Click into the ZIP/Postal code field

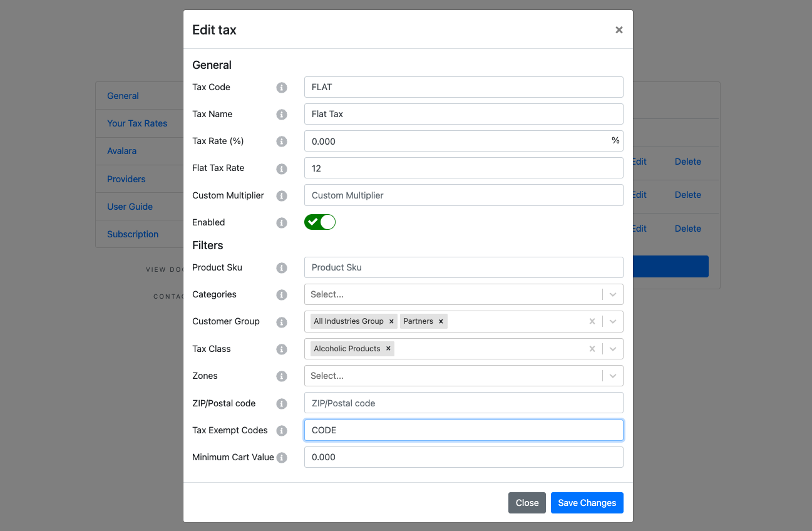coord(463,403)
